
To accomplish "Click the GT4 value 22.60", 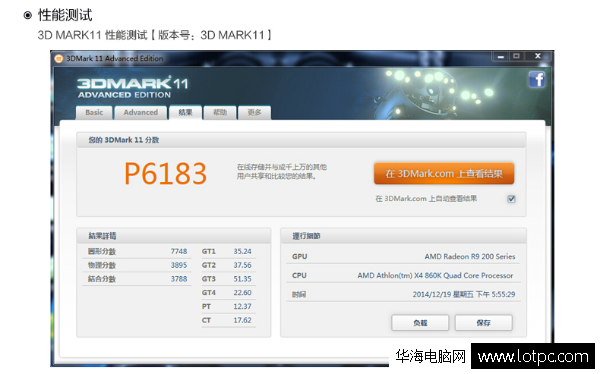I will 243,293.
